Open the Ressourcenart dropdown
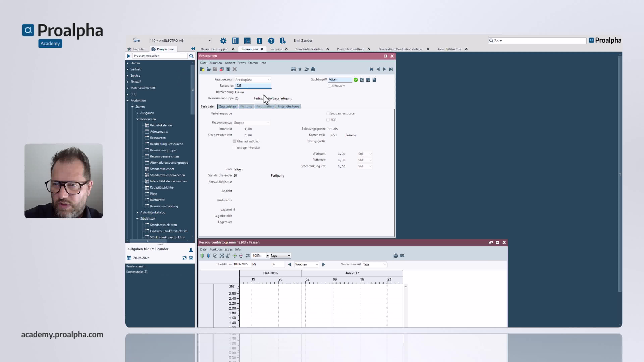644x362 pixels. [x=269, y=79]
